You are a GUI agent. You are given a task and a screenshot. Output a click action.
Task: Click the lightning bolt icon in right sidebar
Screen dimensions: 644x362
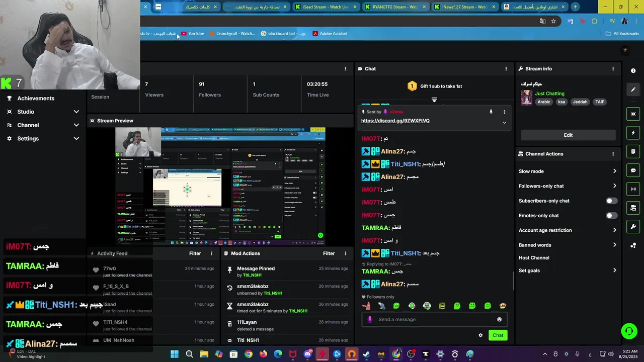[633, 133]
